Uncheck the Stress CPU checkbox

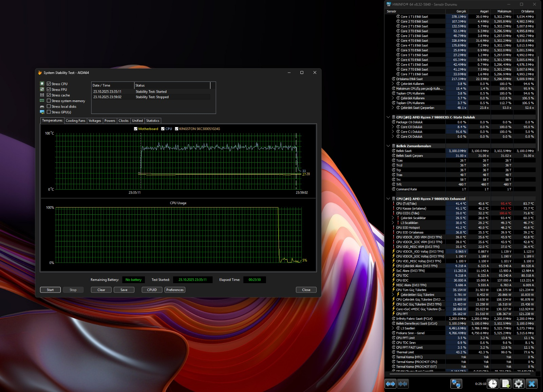[x=49, y=84]
